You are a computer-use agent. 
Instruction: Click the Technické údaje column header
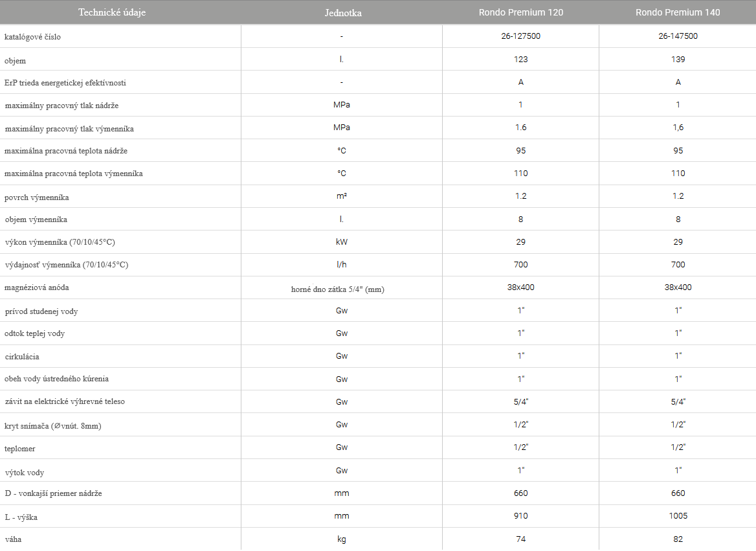click(112, 12)
